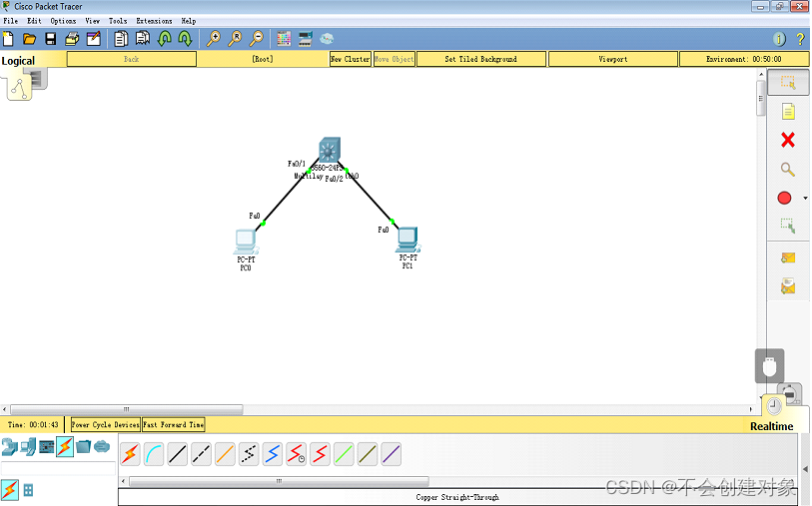This screenshot has height=506, width=812.
Task: Click the Environment 00:50:00 button
Action: (x=744, y=59)
